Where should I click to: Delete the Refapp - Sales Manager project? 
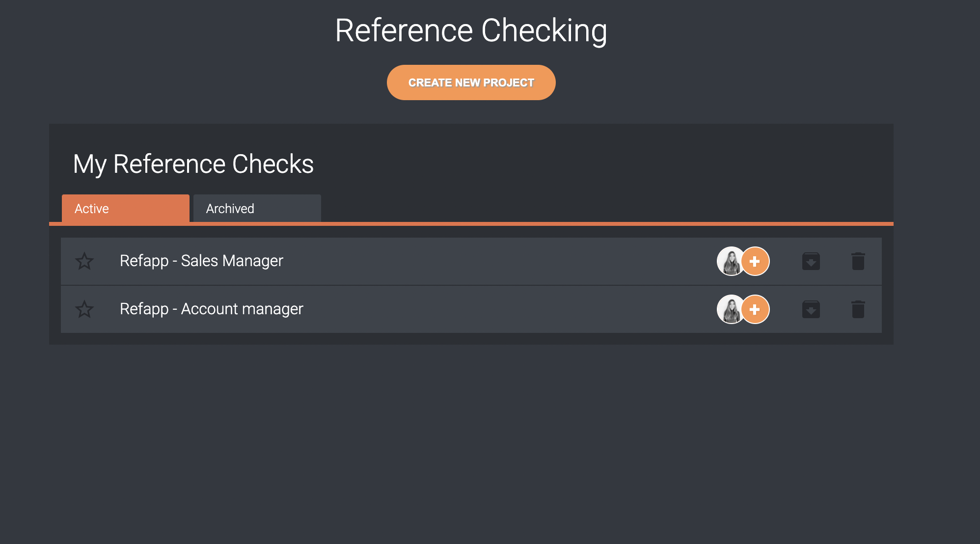pyautogui.click(x=858, y=261)
